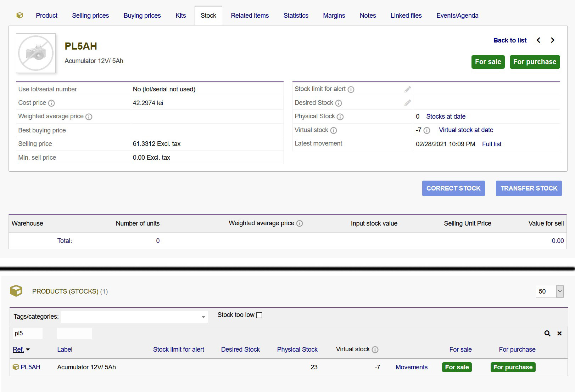This screenshot has height=392, width=575.
Task: Open the Events/Agenda tab
Action: [x=457, y=16]
